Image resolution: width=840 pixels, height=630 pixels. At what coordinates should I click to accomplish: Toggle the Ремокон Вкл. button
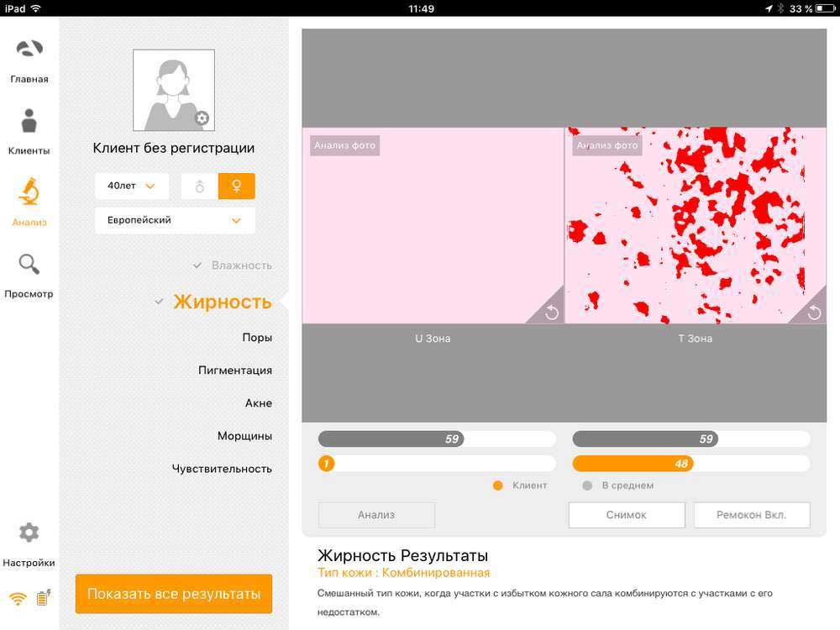click(x=751, y=515)
